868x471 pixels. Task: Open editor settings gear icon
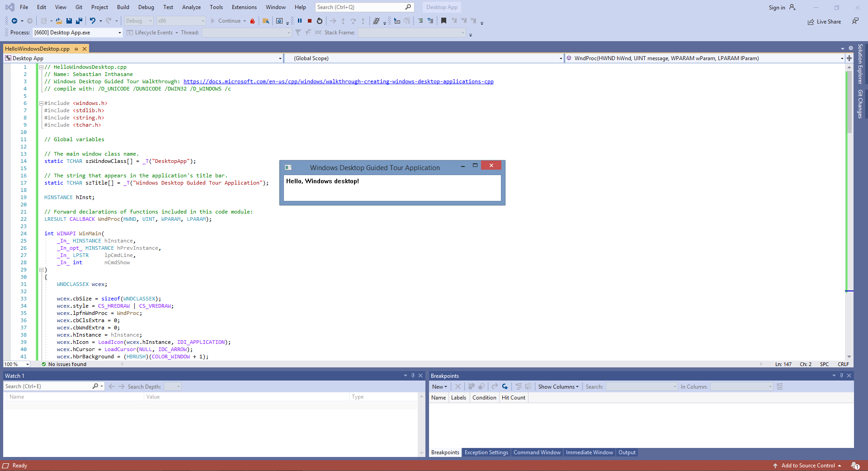coord(850,48)
